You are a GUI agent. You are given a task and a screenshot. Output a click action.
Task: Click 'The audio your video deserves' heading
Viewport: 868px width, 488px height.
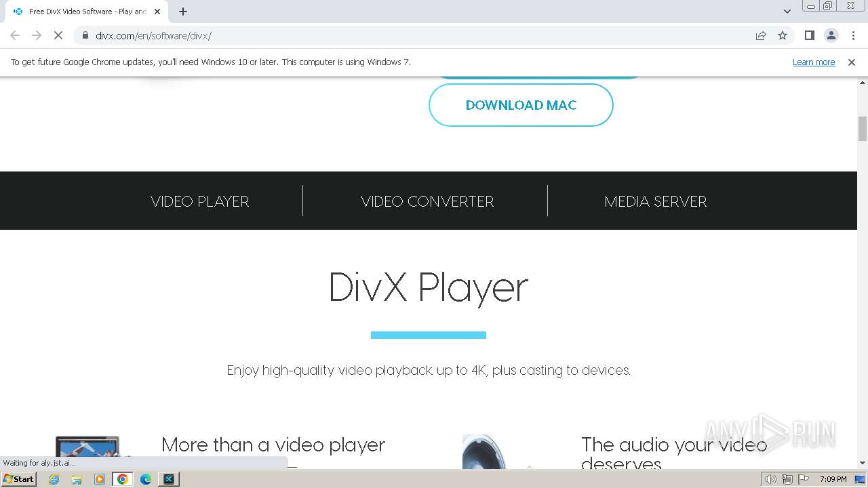click(x=674, y=453)
